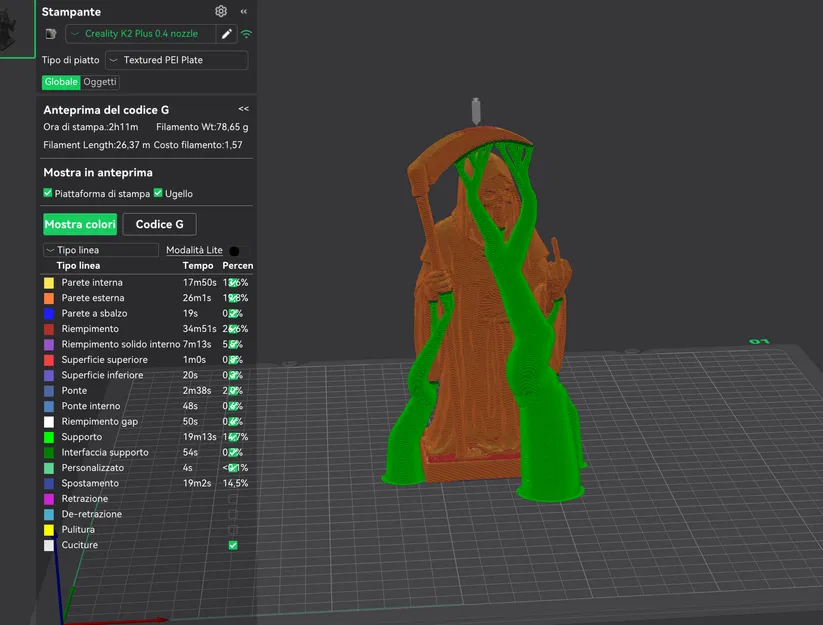Select the Globale tab
Image resolution: width=823 pixels, height=625 pixels.
[x=60, y=82]
